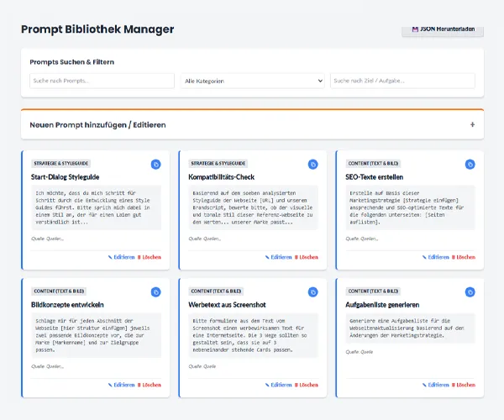Edit the Kompatibilitäts-Check card
The height and width of the screenshot is (420, 504).
tap(279, 257)
